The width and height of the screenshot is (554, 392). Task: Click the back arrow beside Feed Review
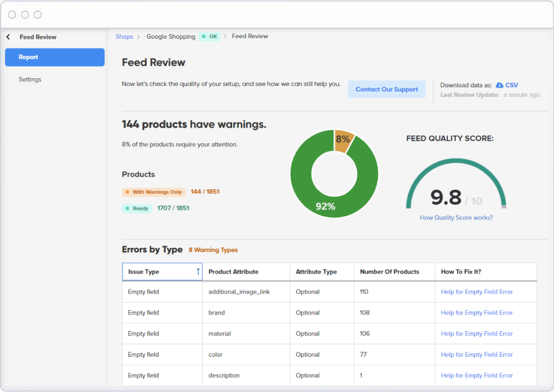click(8, 37)
